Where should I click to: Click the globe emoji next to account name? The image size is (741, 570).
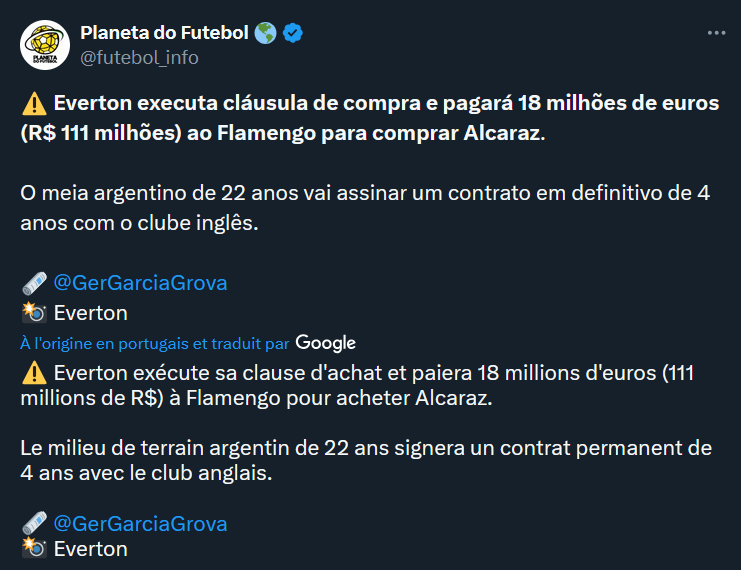tap(265, 33)
